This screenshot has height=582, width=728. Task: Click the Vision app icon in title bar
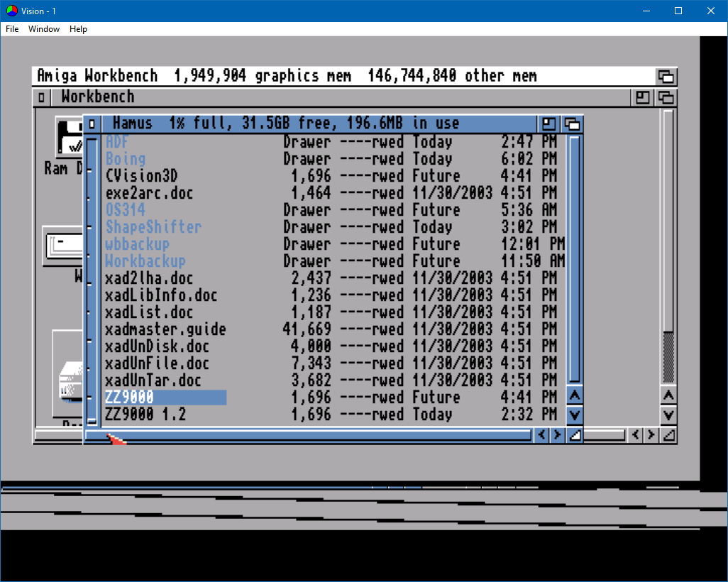point(12,11)
